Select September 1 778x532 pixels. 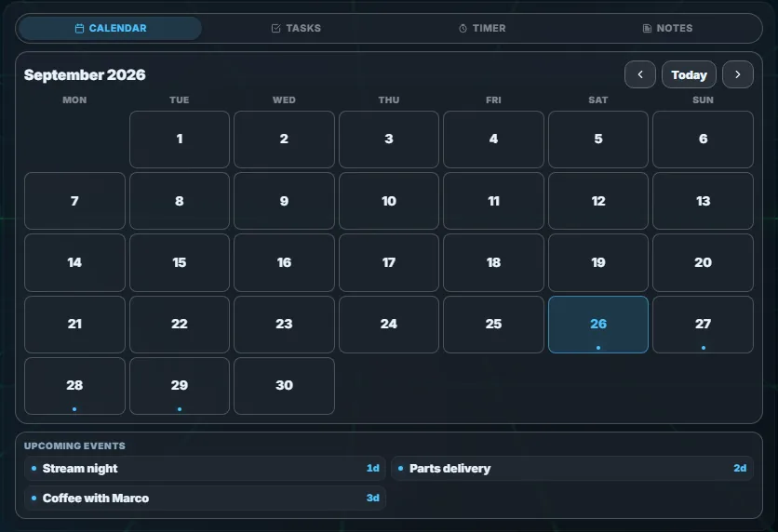tap(179, 140)
